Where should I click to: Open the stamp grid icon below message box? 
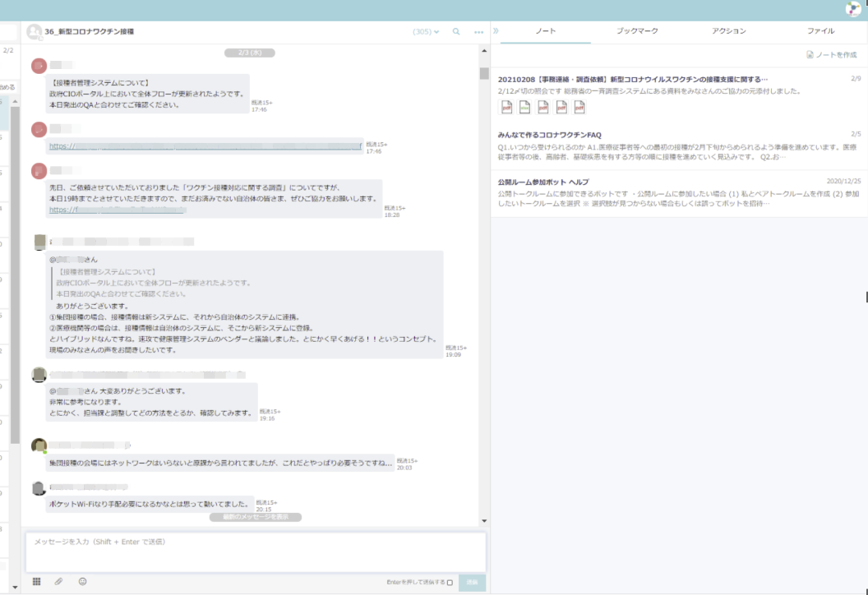tap(36, 581)
